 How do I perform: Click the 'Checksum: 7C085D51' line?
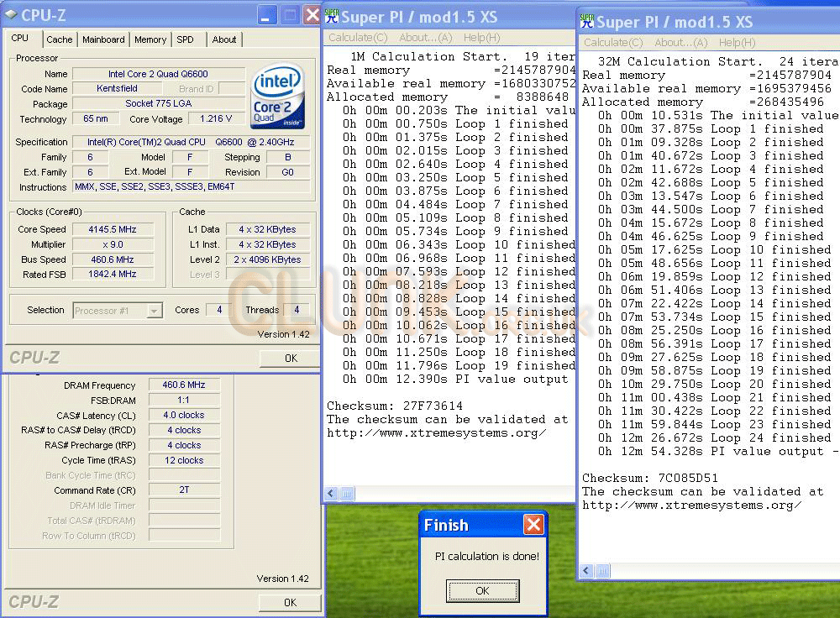650,478
